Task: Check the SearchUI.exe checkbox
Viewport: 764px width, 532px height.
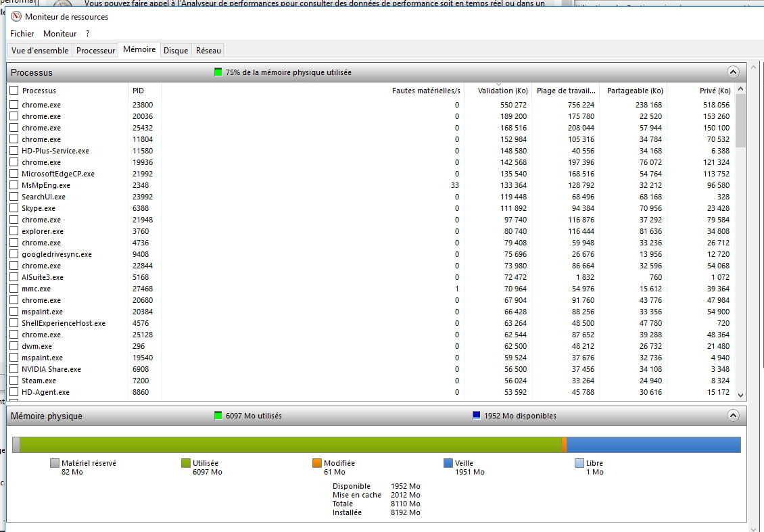Action: 14,196
